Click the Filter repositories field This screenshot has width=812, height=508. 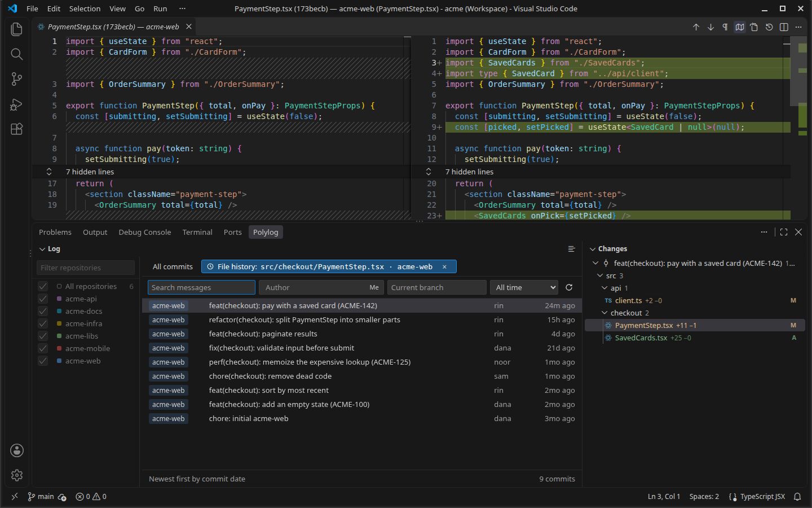pyautogui.click(x=86, y=268)
